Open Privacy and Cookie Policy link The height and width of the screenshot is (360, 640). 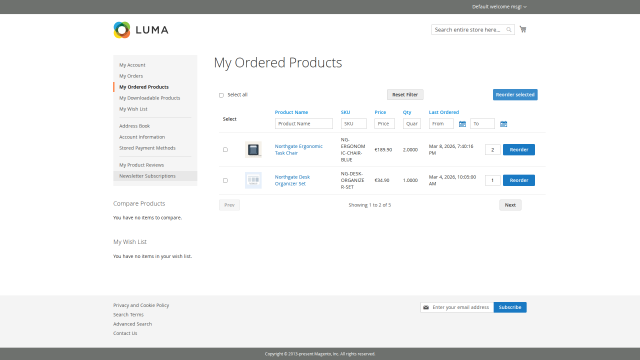coord(141,305)
